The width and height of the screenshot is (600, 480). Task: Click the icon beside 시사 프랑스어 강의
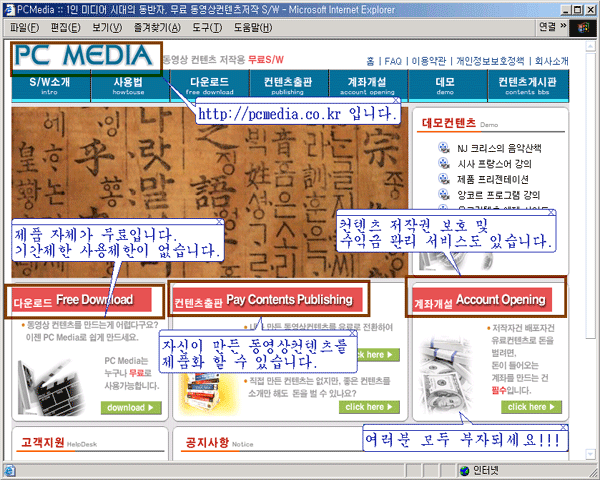click(443, 163)
